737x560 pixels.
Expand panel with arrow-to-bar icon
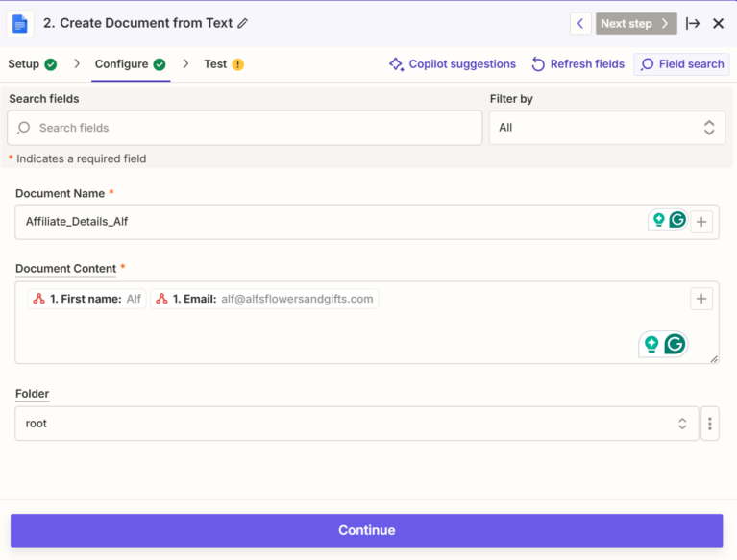pyautogui.click(x=693, y=23)
